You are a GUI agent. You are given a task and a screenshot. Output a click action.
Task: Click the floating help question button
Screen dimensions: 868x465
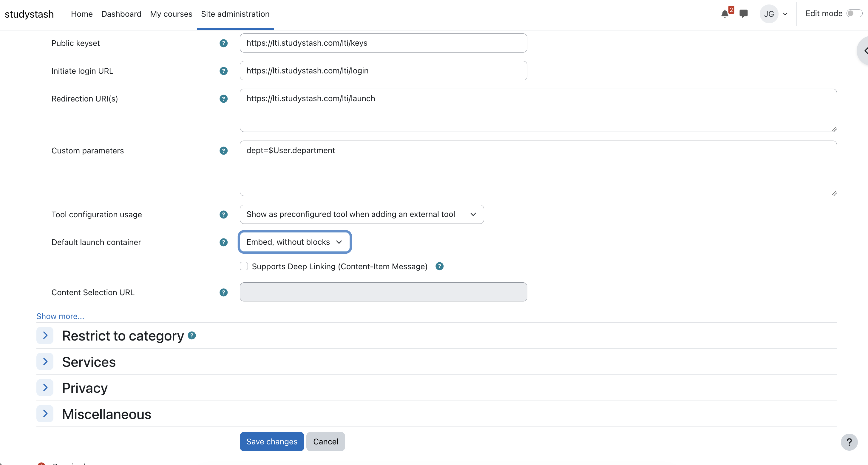(x=849, y=442)
